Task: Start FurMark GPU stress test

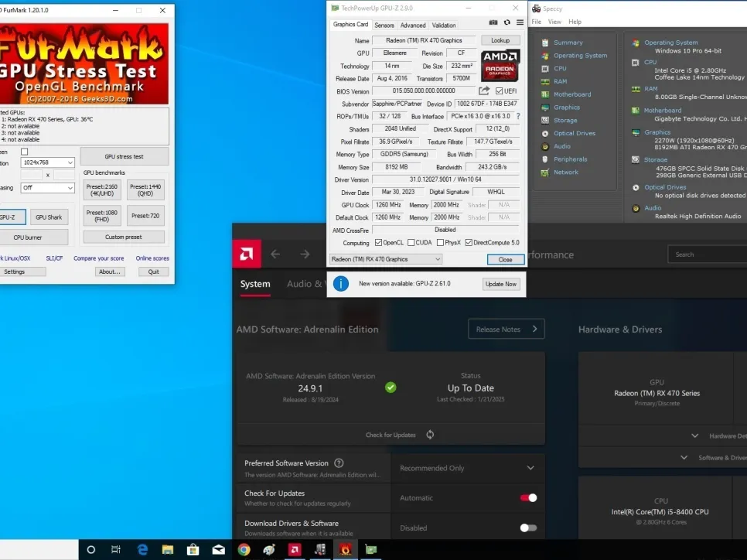Action: click(124, 156)
